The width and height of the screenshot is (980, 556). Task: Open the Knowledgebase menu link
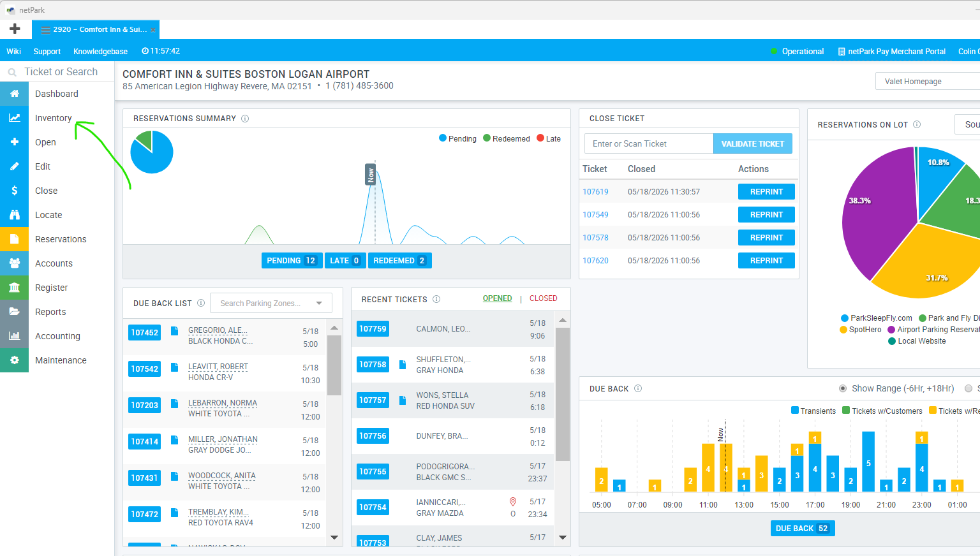point(100,52)
